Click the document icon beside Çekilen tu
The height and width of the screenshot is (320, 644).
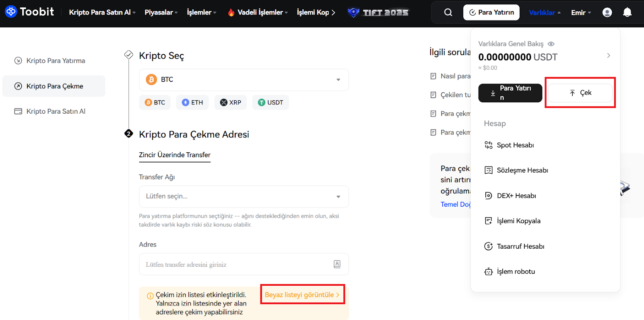click(433, 95)
